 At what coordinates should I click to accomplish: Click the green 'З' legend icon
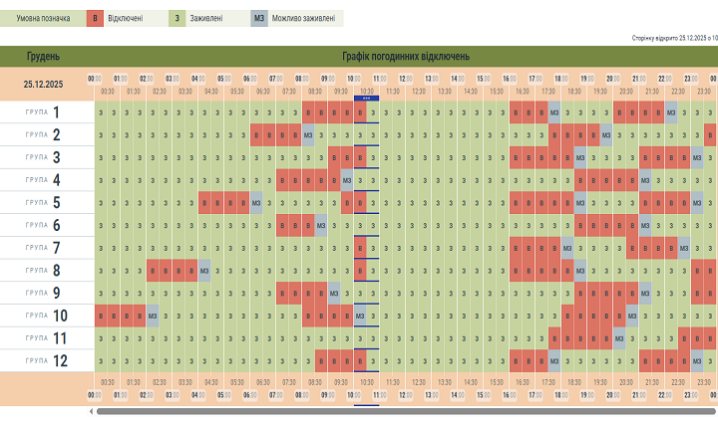177,18
